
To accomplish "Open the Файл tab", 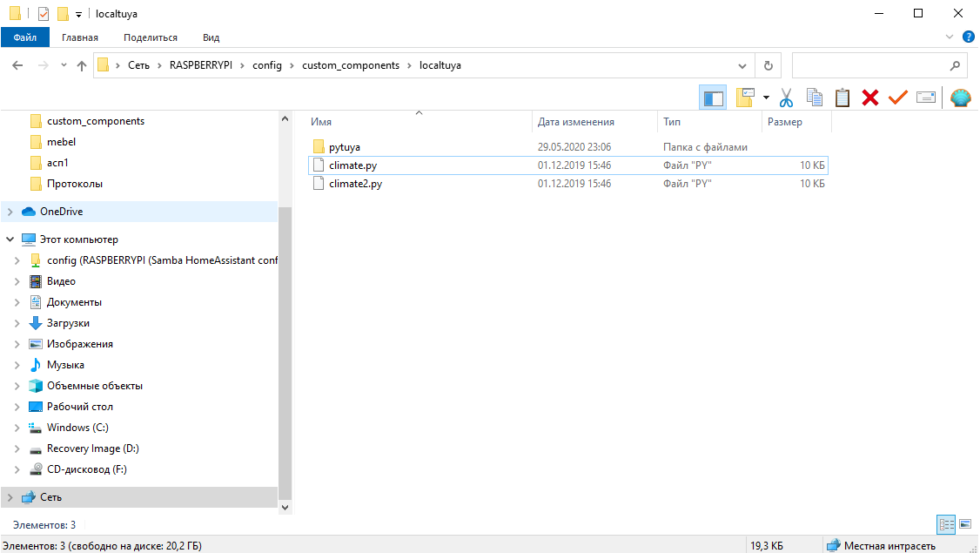I will 25,37.
